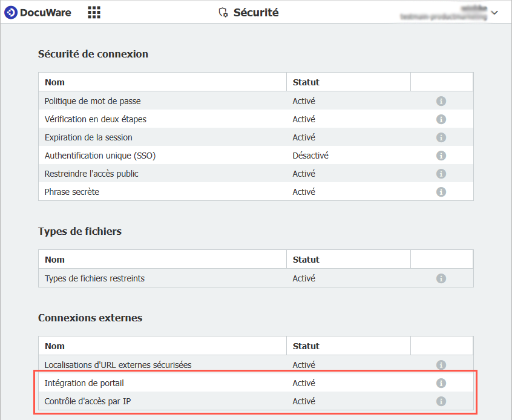Expand the user account dropdown chevron
The height and width of the screenshot is (420, 512).
tap(494, 13)
